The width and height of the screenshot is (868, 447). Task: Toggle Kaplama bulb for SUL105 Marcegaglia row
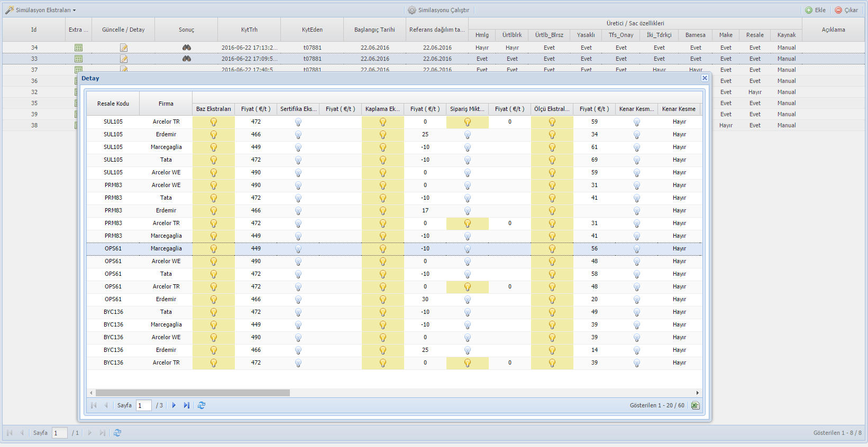[383, 147]
